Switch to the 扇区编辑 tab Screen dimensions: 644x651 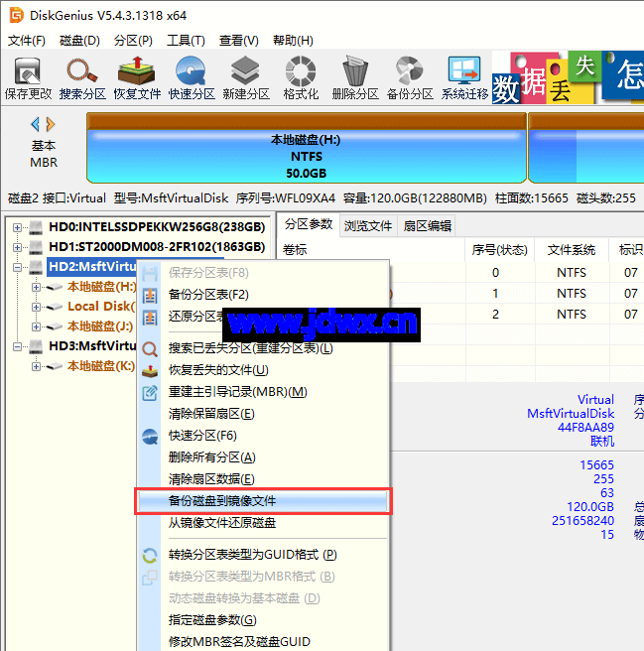tap(428, 226)
